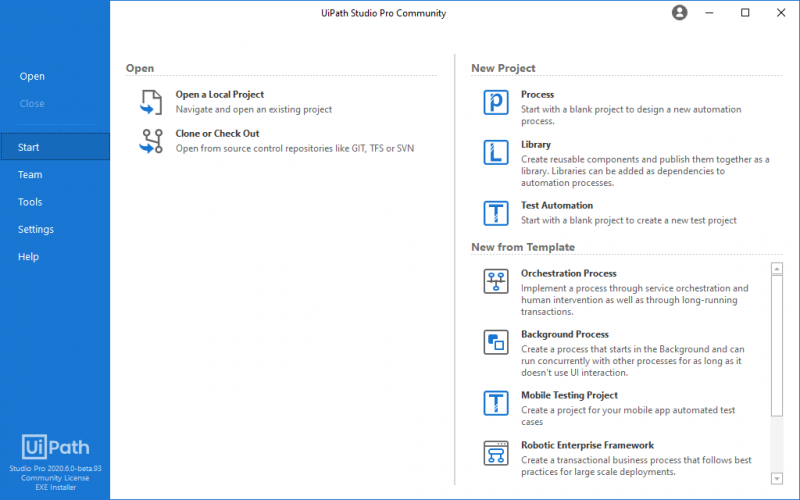Click the UiPath logo in sidebar
Image resolution: width=800 pixels, height=500 pixels.
coord(55,446)
